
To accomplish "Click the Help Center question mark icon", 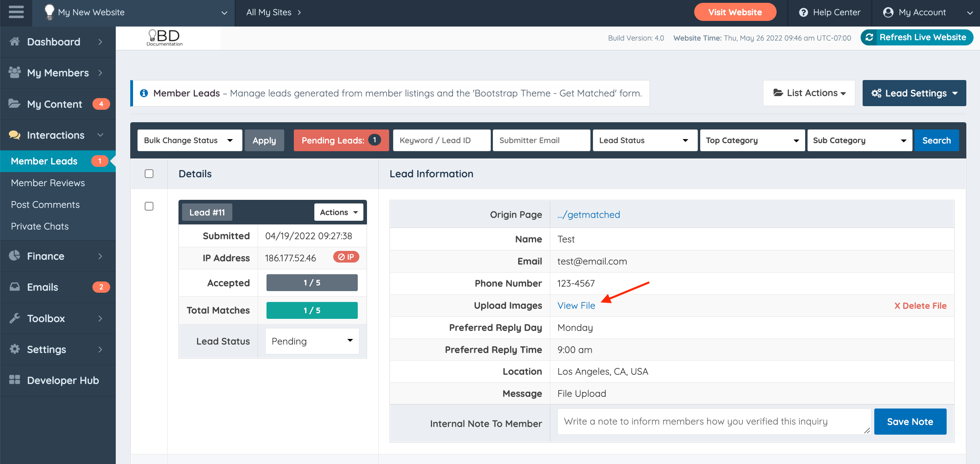I will pos(803,12).
